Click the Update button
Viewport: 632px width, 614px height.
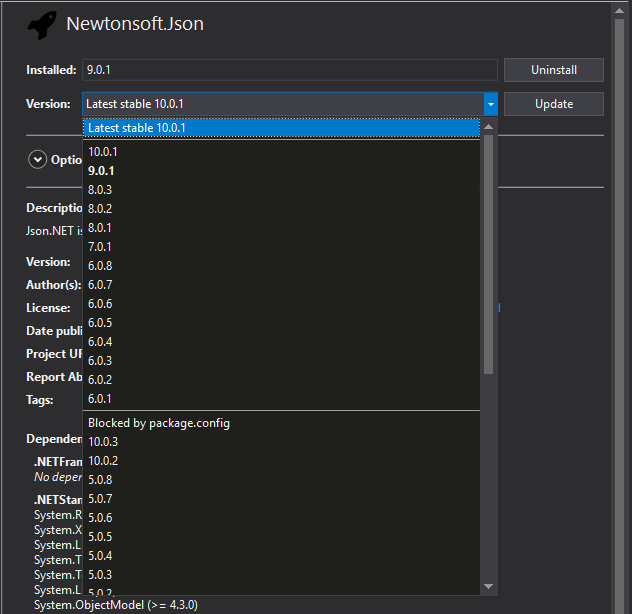click(553, 104)
